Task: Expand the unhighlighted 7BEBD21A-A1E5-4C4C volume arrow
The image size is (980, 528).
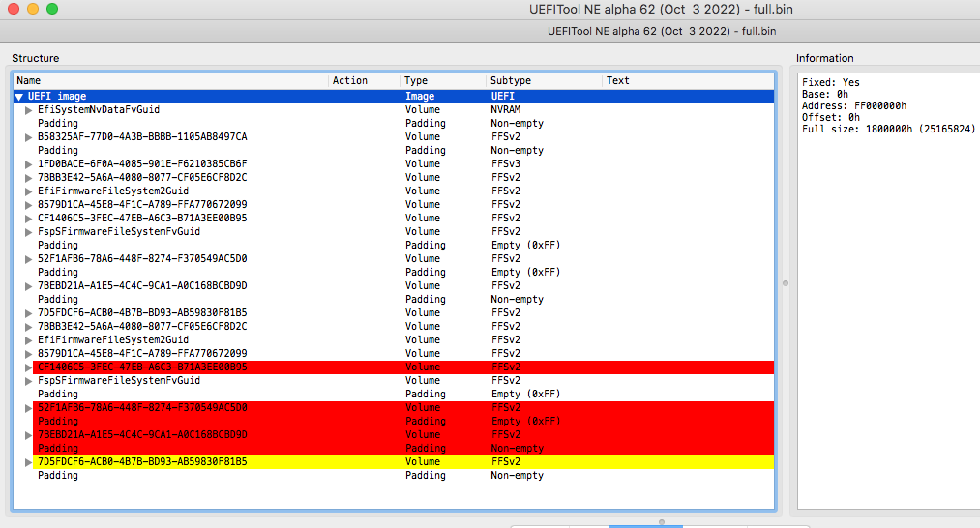Action: coord(28,286)
